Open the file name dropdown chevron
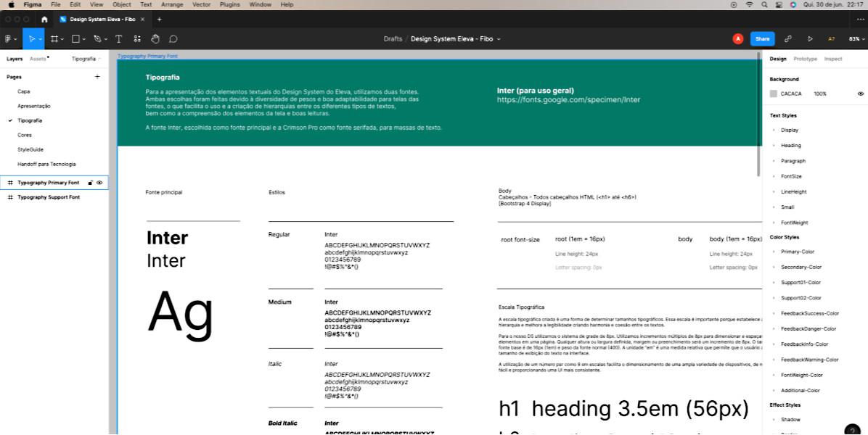 [499, 39]
